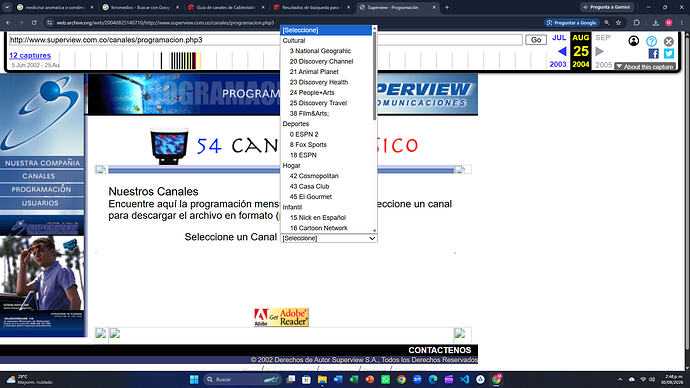This screenshot has height=388, width=690.
Task: Select the [Seleccione] option at the top of the list
Action: click(326, 30)
